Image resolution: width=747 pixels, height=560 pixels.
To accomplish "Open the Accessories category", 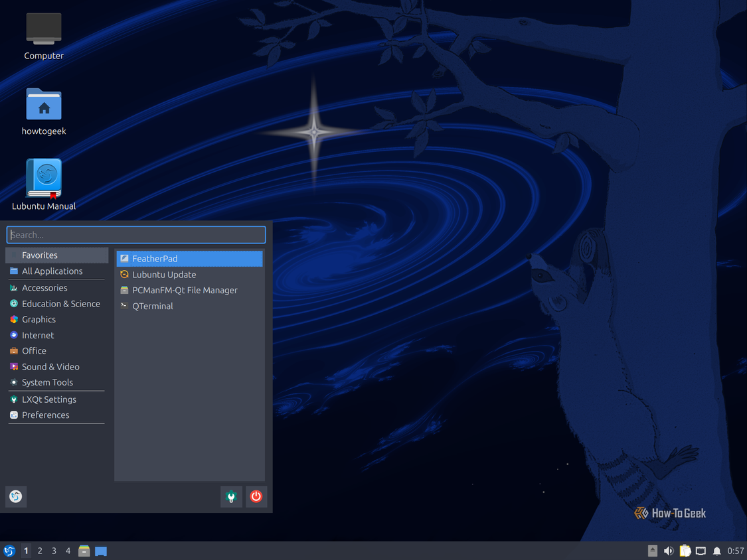I will [x=56, y=287].
